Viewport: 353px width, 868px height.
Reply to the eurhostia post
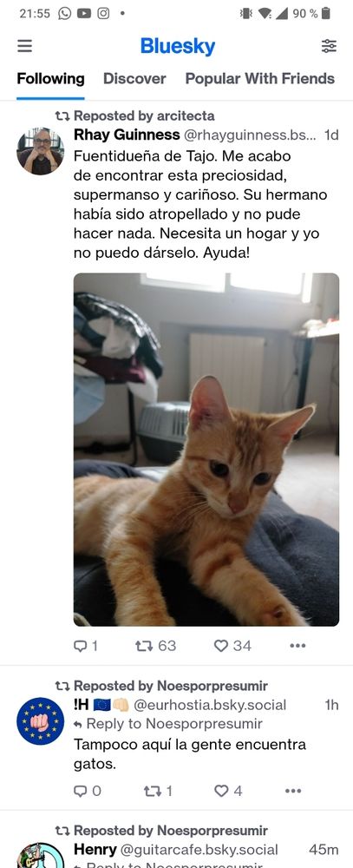(88, 791)
